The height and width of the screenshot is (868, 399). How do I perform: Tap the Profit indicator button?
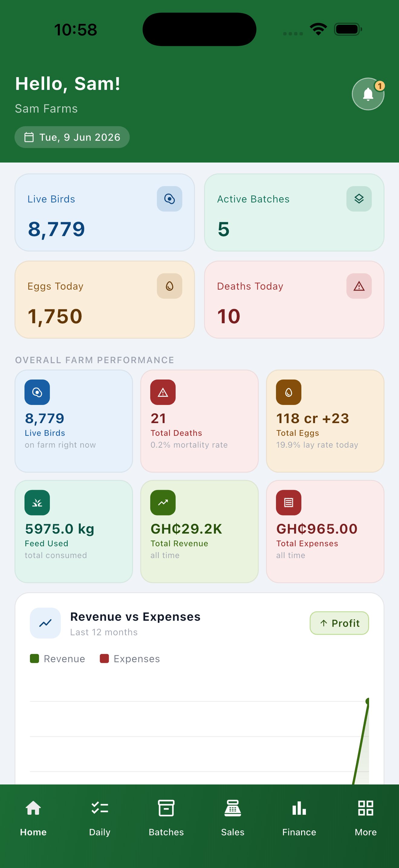[x=339, y=623]
